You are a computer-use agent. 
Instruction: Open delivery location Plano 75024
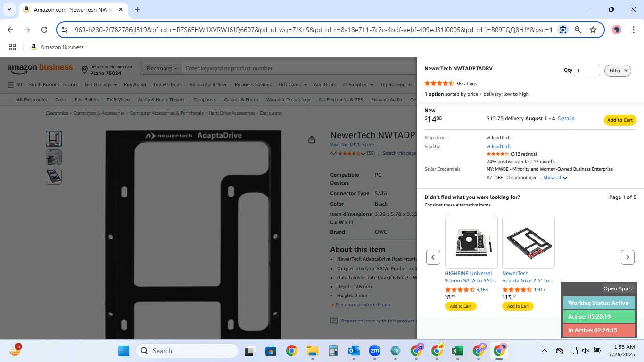(x=107, y=70)
